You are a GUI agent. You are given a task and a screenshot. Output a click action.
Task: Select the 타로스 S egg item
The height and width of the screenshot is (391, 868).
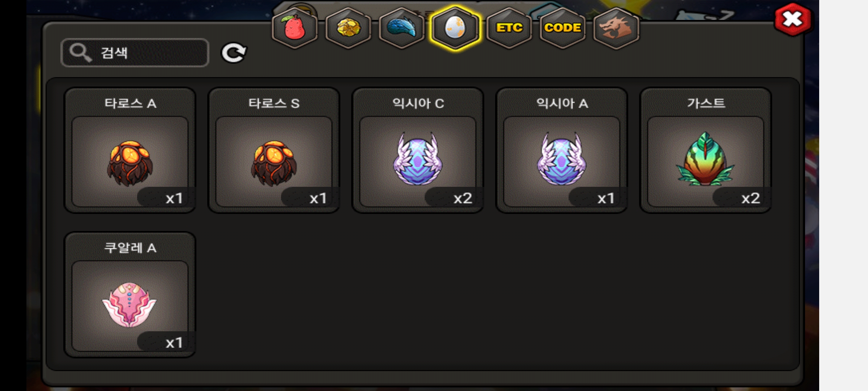click(274, 151)
